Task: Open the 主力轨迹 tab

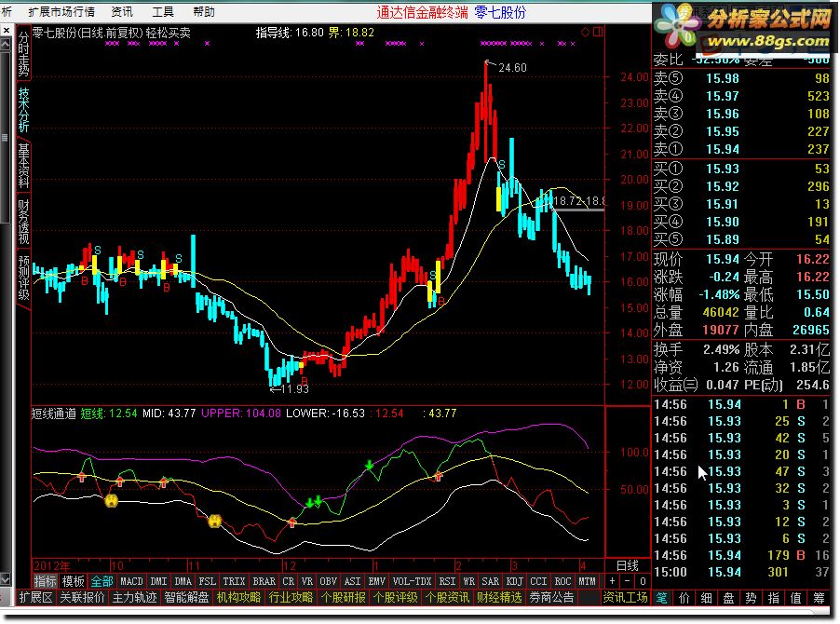Action: coord(134,597)
